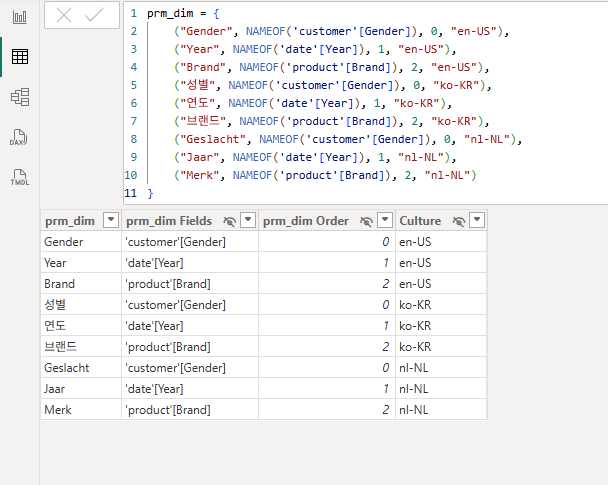Click the Brand cell in the prm_dim column
This screenshot has height=485, width=608.
coord(81,284)
